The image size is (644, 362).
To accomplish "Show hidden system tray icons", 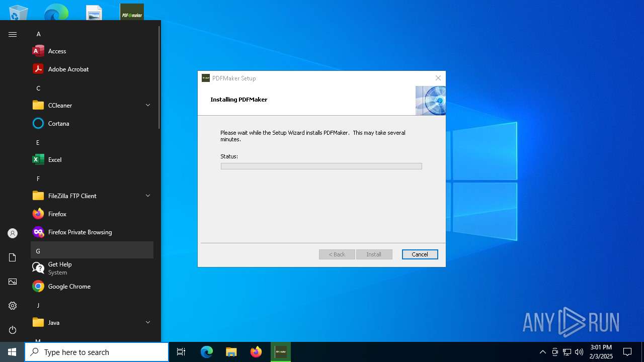I will pos(542,352).
